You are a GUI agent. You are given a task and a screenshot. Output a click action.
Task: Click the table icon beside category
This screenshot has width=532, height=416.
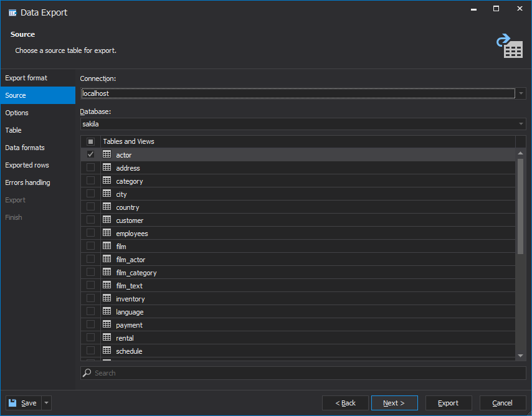tap(107, 180)
